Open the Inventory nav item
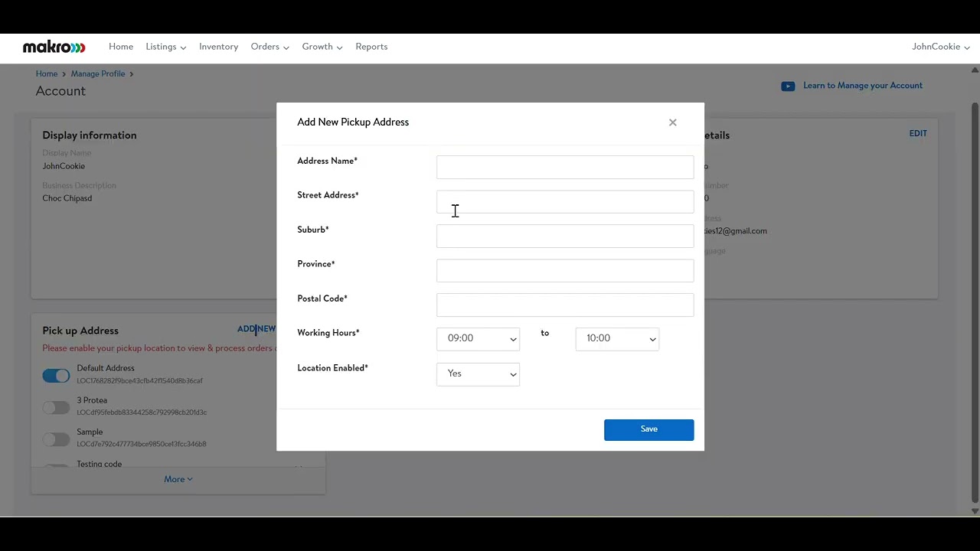The width and height of the screenshot is (980, 551). [x=218, y=47]
